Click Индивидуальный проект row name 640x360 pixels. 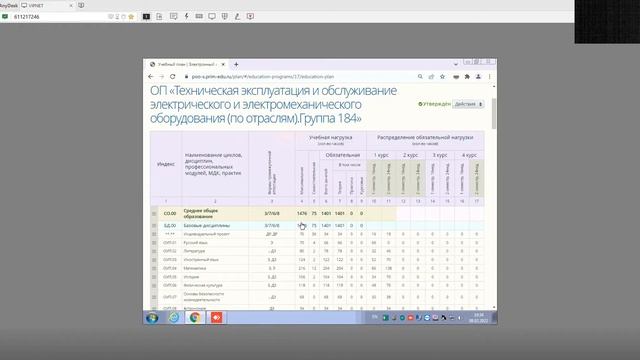(x=207, y=234)
